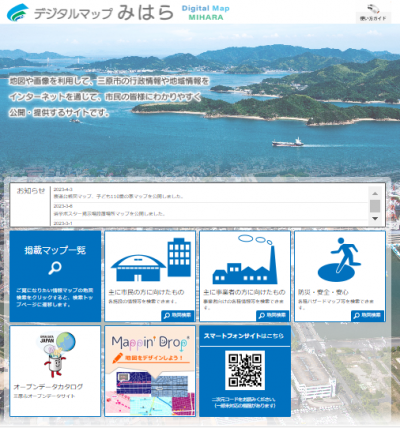This screenshot has width=400, height=428.
Task: Open the 使い方ガイド usage guide
Action: click(x=373, y=13)
